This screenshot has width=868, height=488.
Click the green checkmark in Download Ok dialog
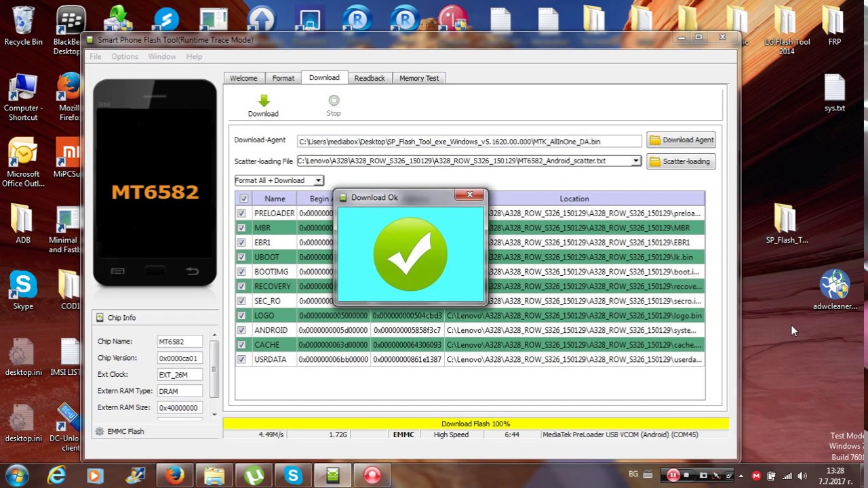point(410,254)
